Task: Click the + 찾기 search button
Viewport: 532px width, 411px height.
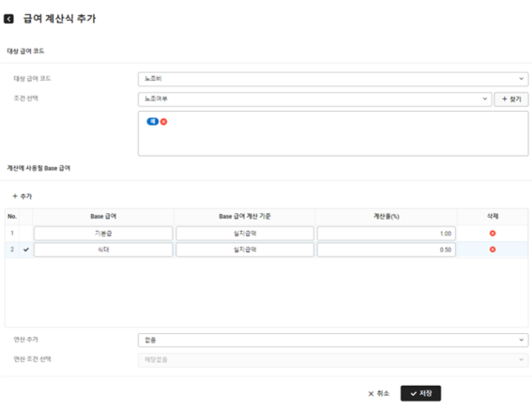Action: (511, 99)
